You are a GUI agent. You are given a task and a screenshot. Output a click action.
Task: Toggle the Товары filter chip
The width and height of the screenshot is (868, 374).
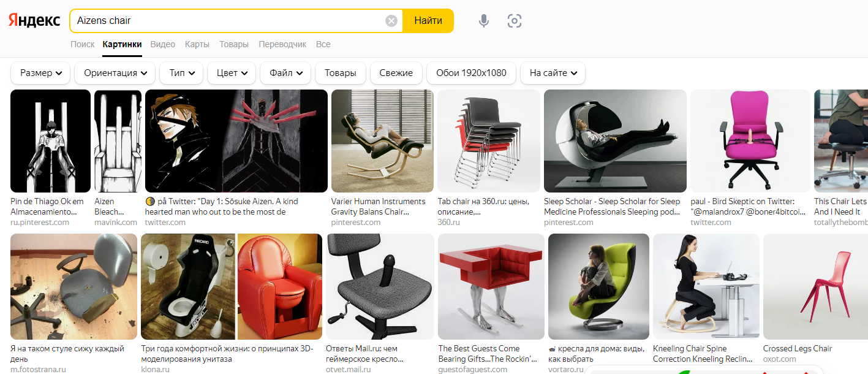341,73
